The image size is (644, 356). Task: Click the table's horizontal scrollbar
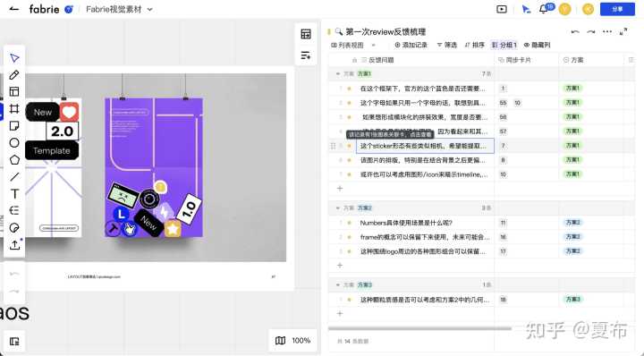419,328
